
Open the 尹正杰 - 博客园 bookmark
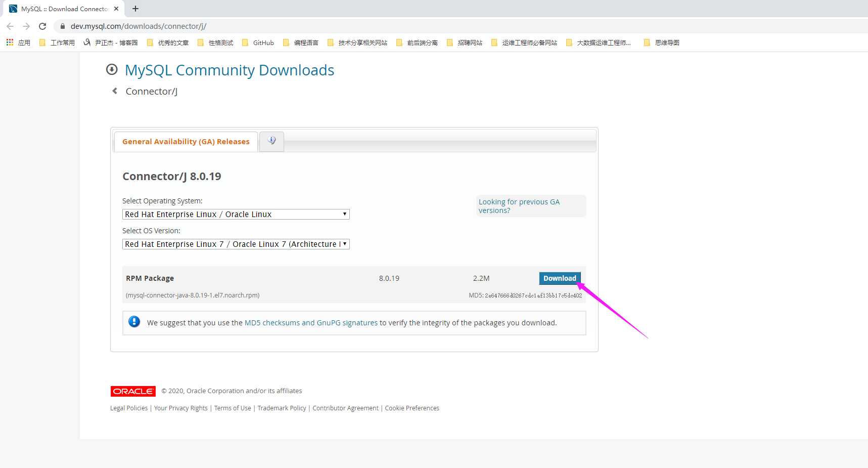click(111, 42)
